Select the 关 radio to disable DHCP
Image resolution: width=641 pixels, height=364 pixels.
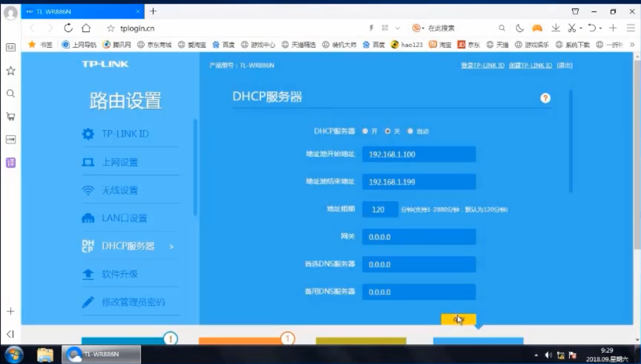click(388, 132)
